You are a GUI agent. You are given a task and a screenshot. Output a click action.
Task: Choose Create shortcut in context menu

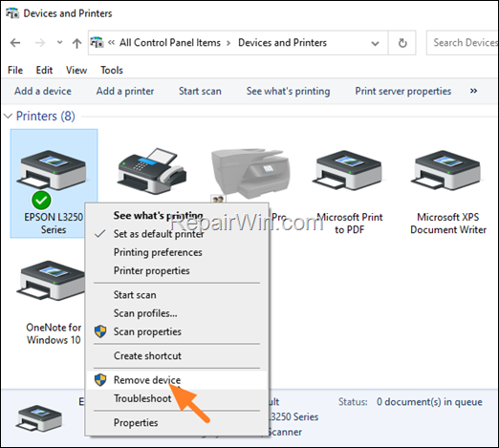click(x=177, y=355)
